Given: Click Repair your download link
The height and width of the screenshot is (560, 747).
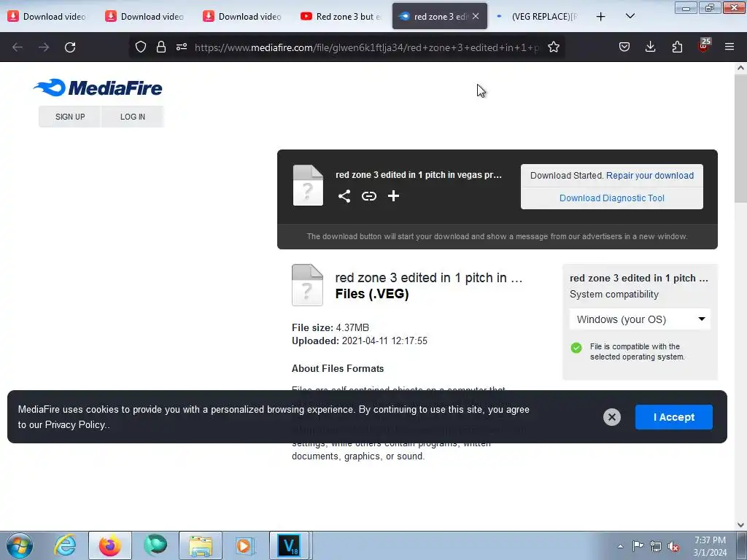Looking at the screenshot, I should 650,175.
